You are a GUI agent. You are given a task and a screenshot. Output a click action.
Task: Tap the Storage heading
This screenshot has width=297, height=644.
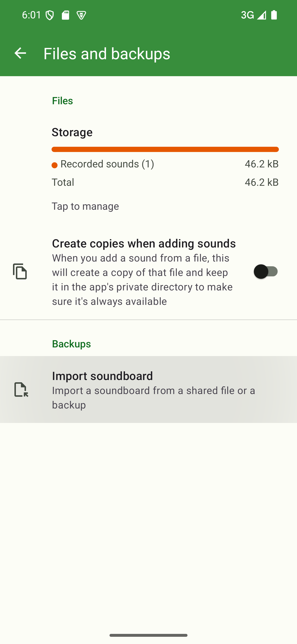[72, 132]
